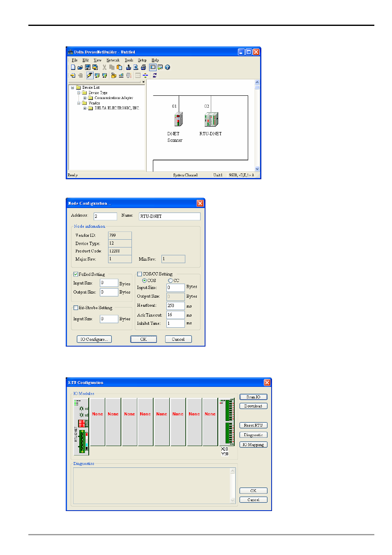This screenshot has width=392, height=555.
Task: Click the Download button in RTU Configuration
Action: (x=254, y=406)
